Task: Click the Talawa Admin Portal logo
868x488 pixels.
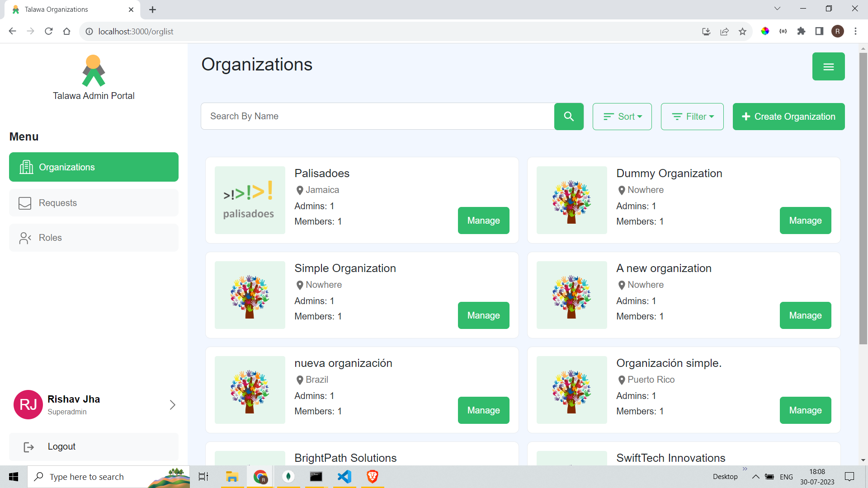Action: 94,70
